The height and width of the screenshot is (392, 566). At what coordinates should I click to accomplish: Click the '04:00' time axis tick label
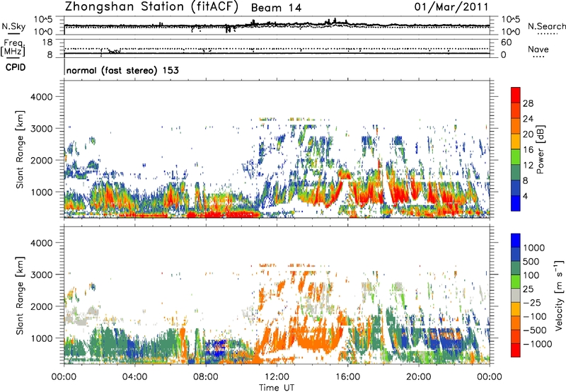[134, 377]
